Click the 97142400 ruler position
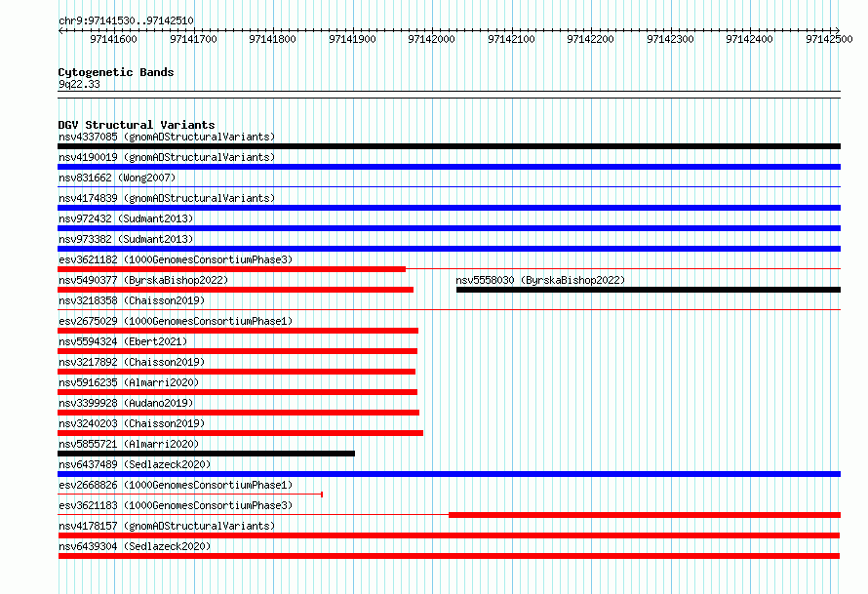Viewport: 868px width, 594px height. [750, 39]
